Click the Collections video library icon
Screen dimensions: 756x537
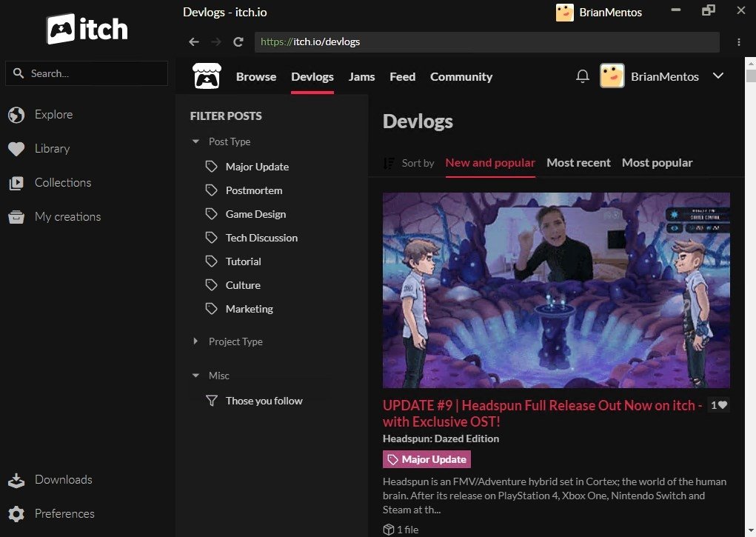16,183
